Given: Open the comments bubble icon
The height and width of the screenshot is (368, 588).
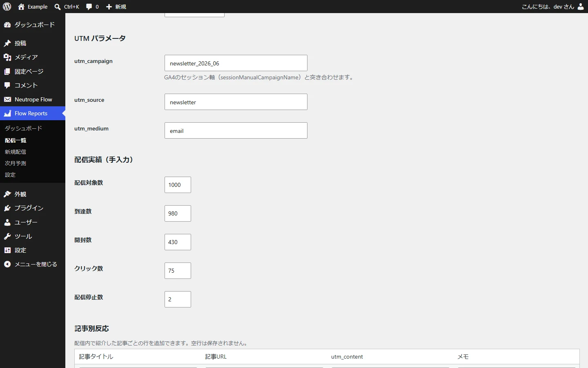Looking at the screenshot, I should click(x=89, y=7).
